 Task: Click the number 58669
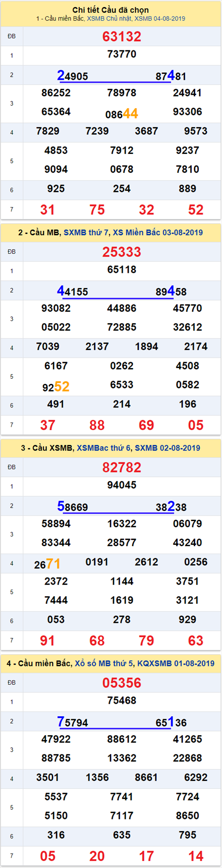[x=73, y=506]
